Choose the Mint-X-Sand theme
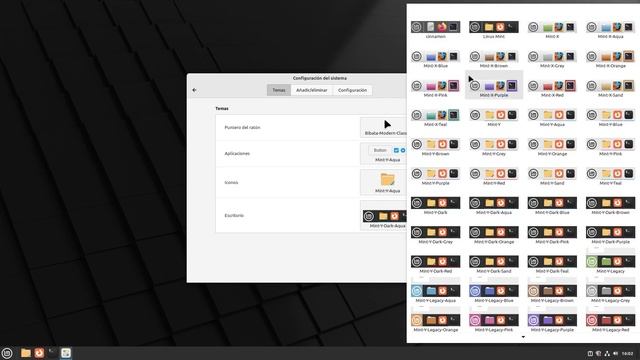Viewport: 640px width, 360px height. coord(611,88)
